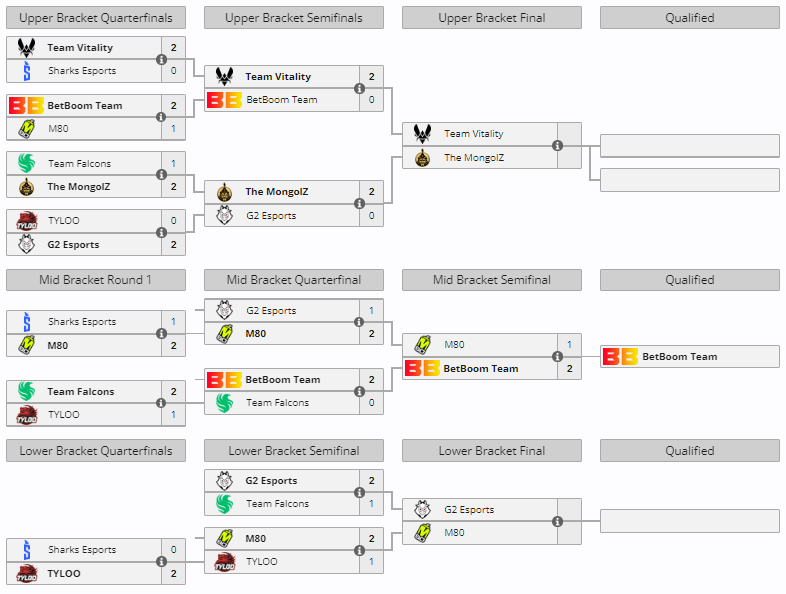This screenshot has height=594, width=786.
Task: Open info icon for Mid Bracket Semifinal match
Action: [x=558, y=356]
